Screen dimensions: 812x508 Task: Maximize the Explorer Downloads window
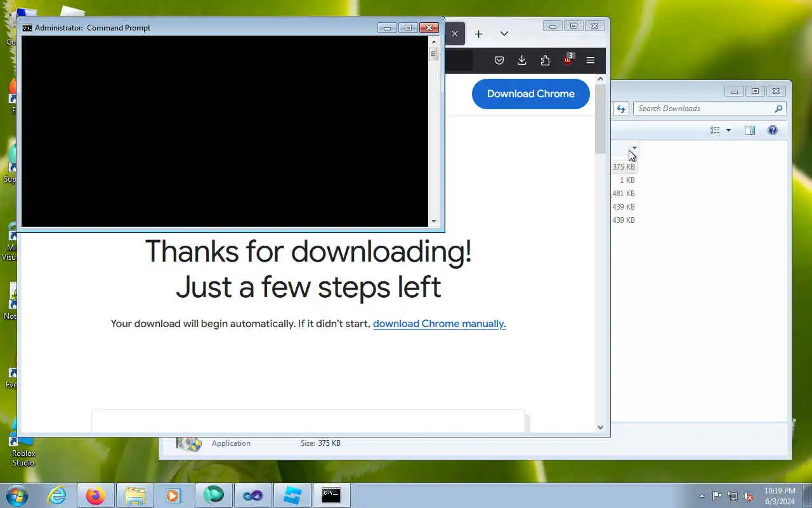pos(755,91)
